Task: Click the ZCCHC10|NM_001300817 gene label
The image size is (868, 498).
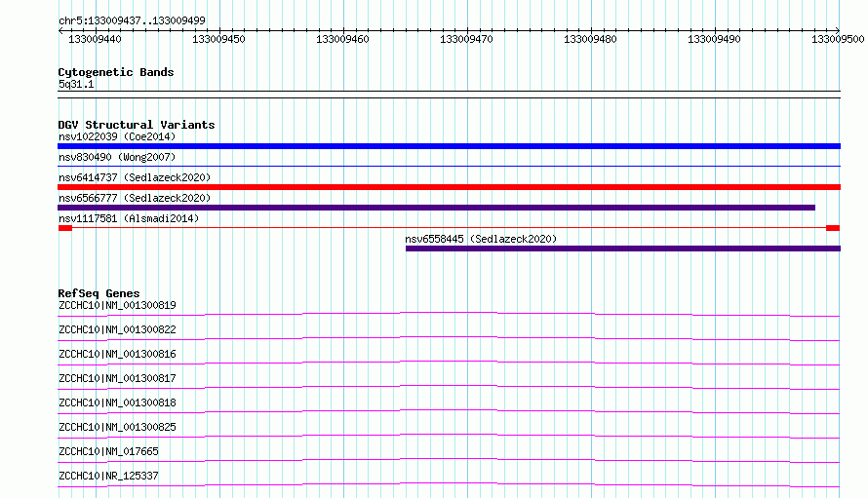Action: point(117,378)
